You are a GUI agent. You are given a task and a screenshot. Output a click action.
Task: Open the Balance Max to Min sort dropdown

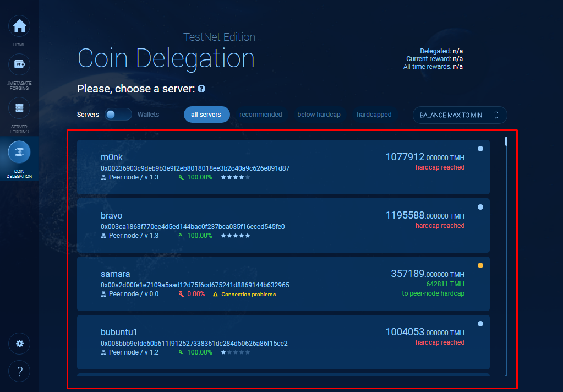[460, 115]
